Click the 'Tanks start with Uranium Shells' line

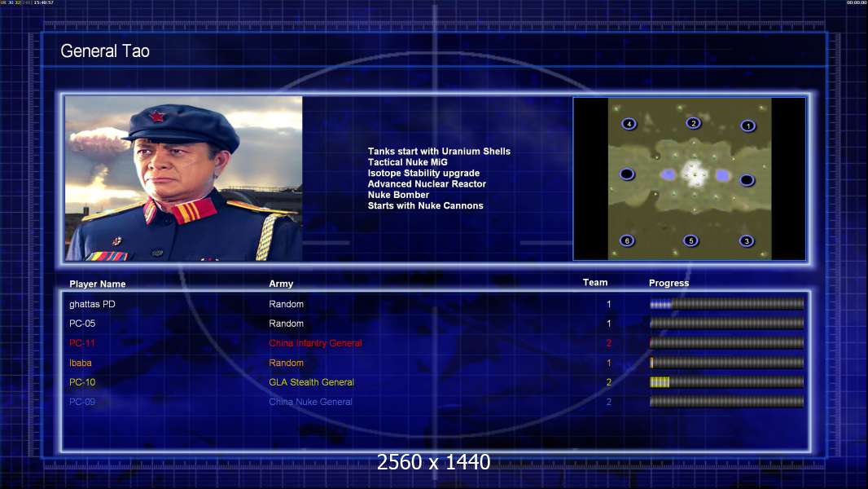439,152
